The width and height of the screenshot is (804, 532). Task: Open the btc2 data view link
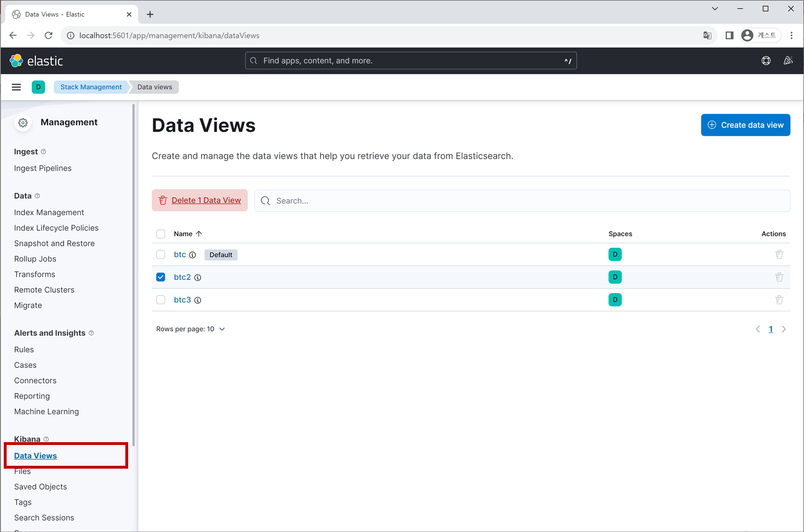[182, 277]
